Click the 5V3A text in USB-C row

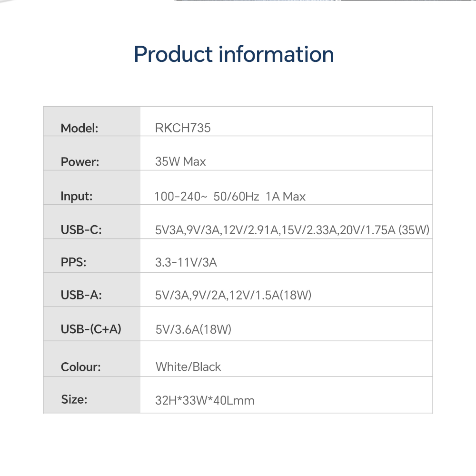169,230
